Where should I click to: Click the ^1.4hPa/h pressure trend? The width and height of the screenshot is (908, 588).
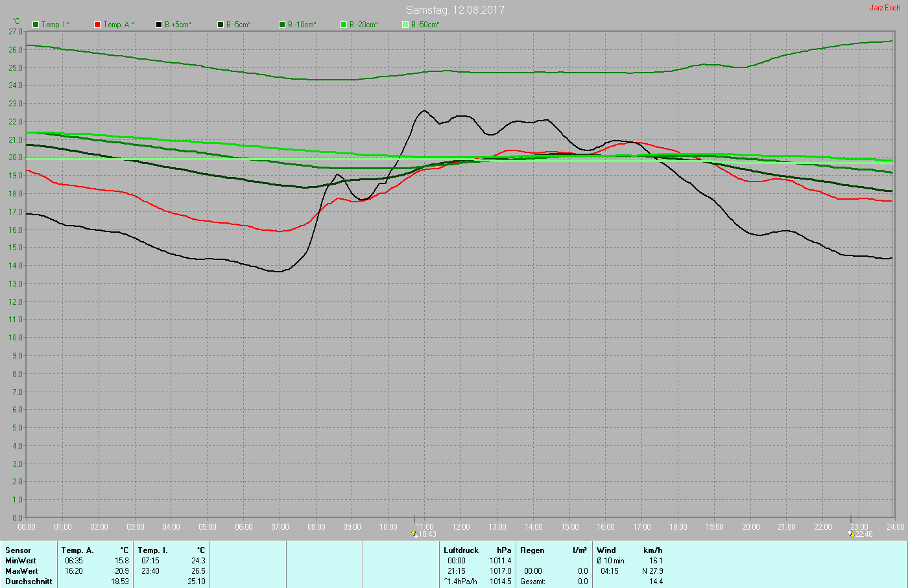pos(460,582)
